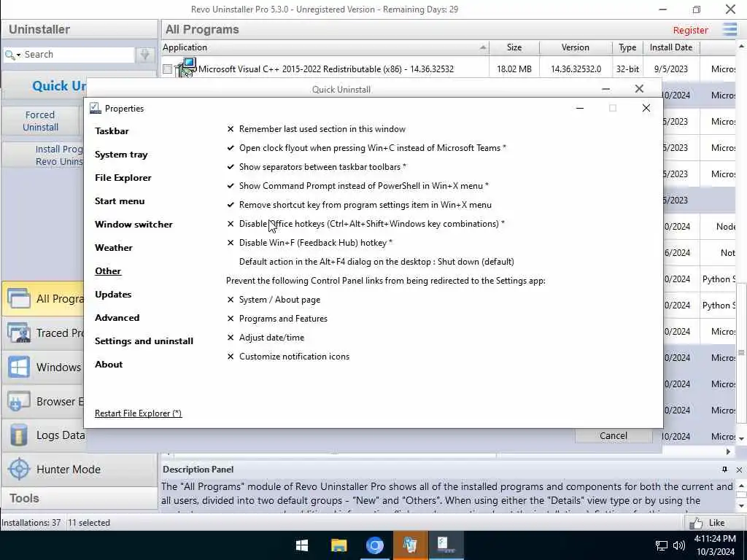Screen dimensions: 747x560
Task: Sort by the Version column header
Action: tap(575, 47)
